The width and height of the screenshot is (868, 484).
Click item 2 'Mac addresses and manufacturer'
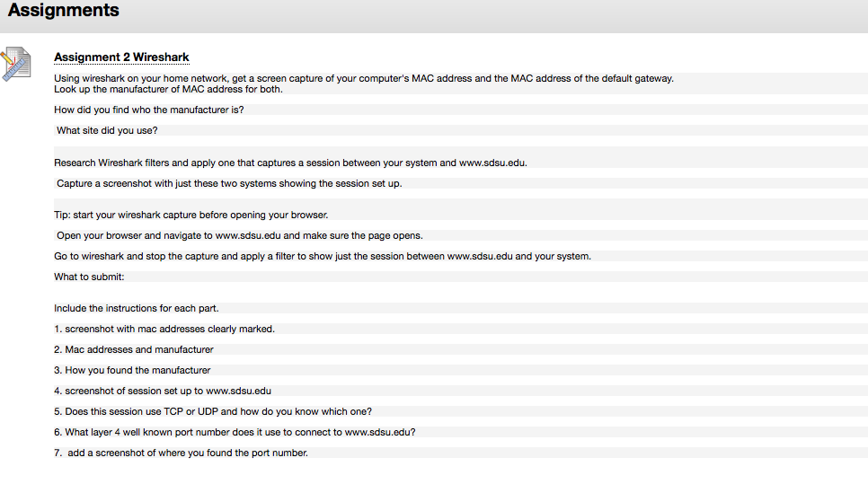[133, 349]
